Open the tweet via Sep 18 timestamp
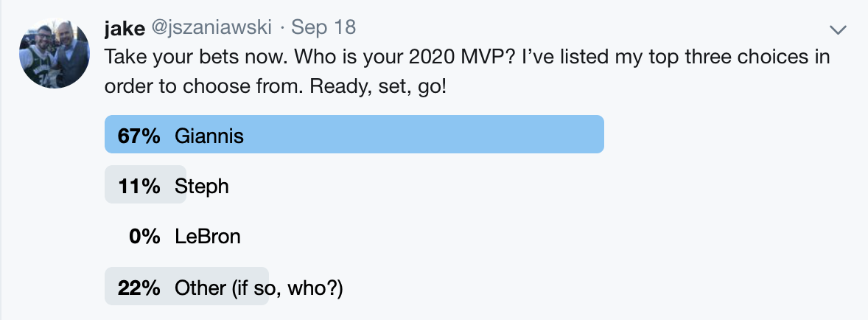Image resolution: width=868 pixels, height=320 pixels. 323,27
